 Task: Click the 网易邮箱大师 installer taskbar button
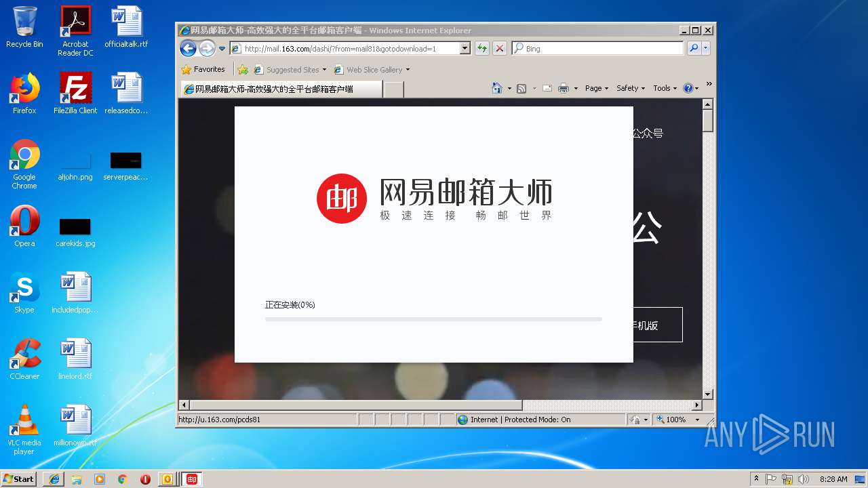pyautogui.click(x=192, y=479)
